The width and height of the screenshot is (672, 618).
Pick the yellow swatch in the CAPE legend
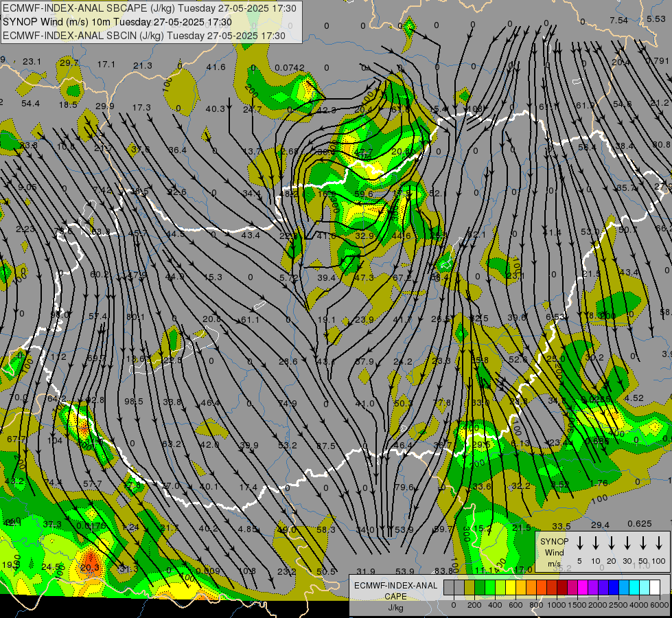(x=511, y=588)
